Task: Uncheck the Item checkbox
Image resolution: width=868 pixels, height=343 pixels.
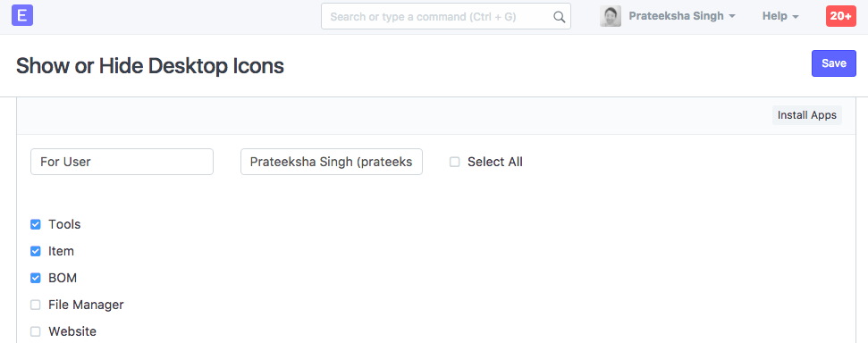Action: pos(36,251)
